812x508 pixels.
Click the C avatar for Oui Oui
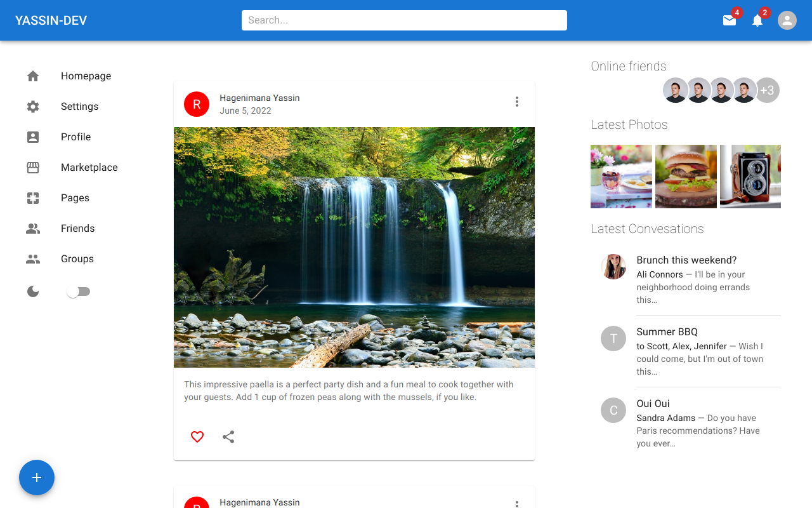(613, 410)
